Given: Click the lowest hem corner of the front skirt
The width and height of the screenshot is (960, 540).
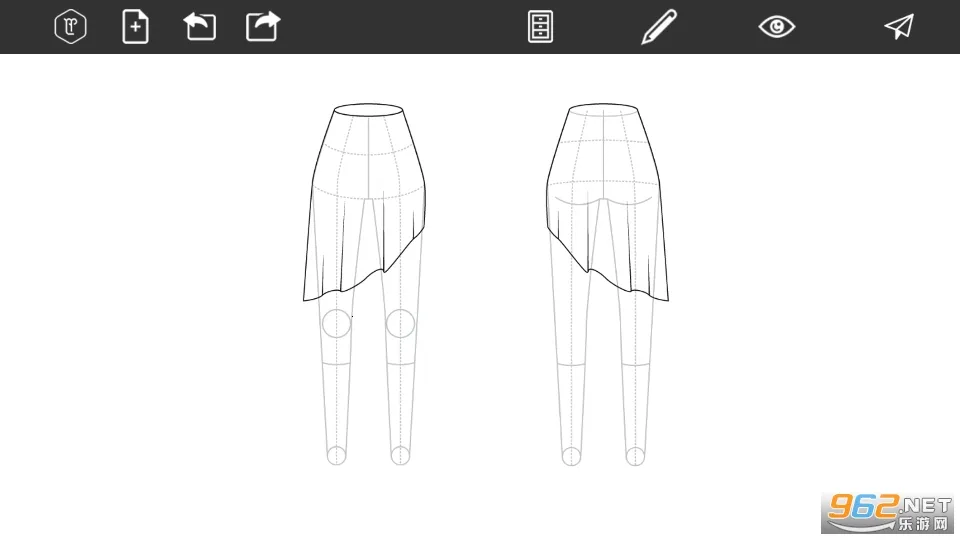Looking at the screenshot, I should coord(305,298).
